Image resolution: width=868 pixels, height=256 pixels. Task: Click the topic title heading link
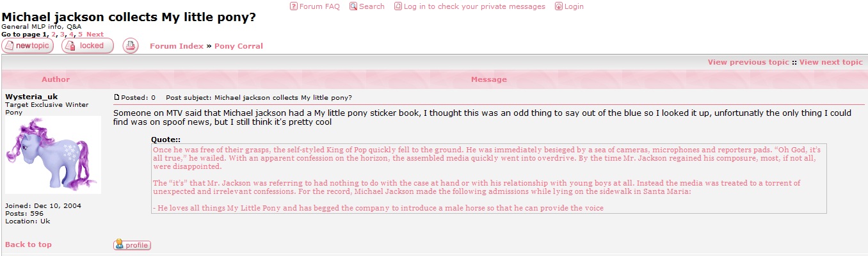(x=129, y=17)
